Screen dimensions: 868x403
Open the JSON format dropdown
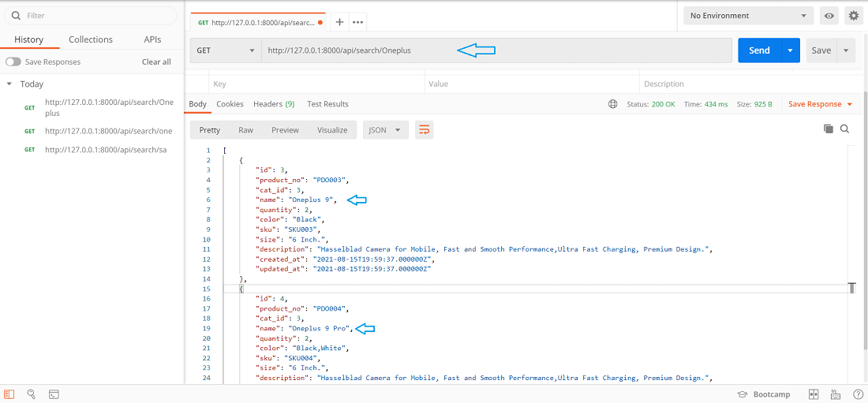(x=386, y=130)
